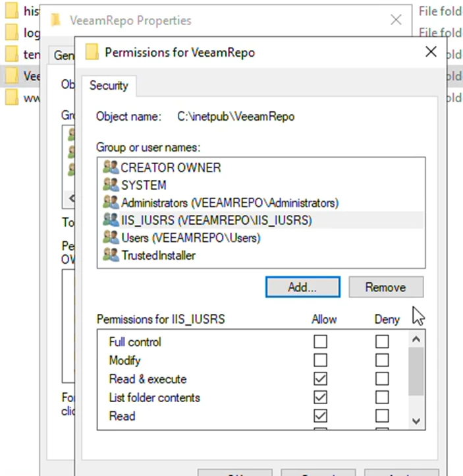Click the Add... button
This screenshot has height=476, width=463.
[x=302, y=287]
